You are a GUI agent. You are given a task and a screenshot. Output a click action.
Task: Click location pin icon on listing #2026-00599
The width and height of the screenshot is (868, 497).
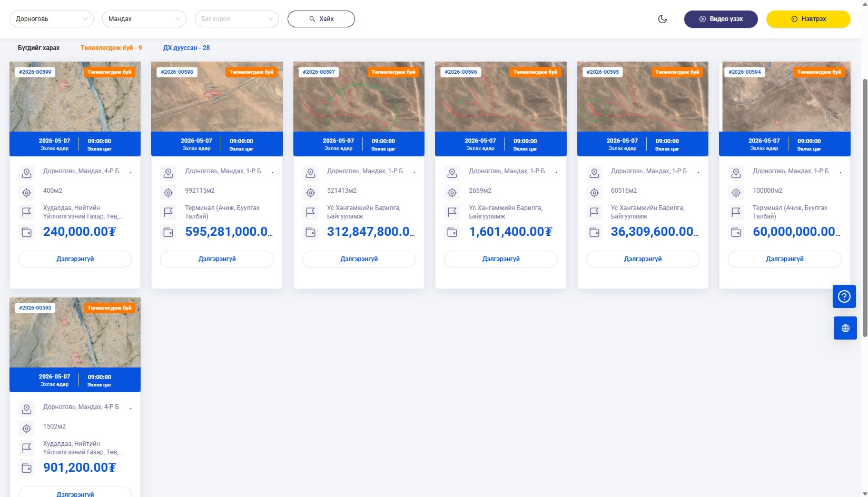point(26,173)
